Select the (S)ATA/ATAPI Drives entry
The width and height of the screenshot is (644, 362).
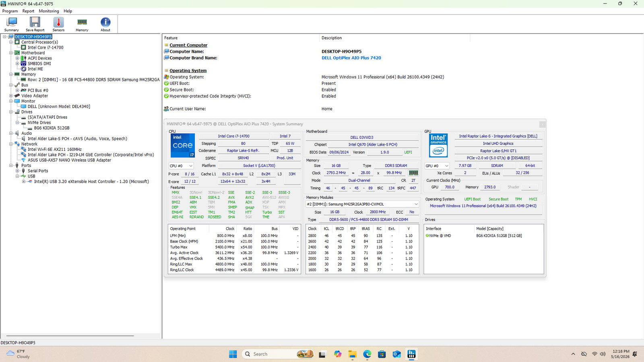(47, 117)
